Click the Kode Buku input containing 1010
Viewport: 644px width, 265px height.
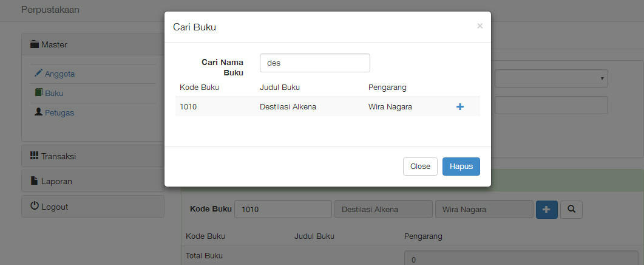(283, 210)
